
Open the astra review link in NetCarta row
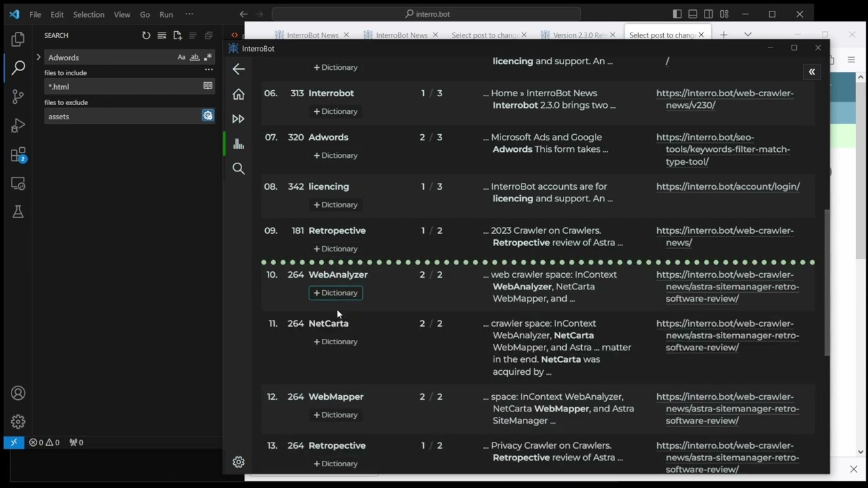pyautogui.click(x=728, y=335)
